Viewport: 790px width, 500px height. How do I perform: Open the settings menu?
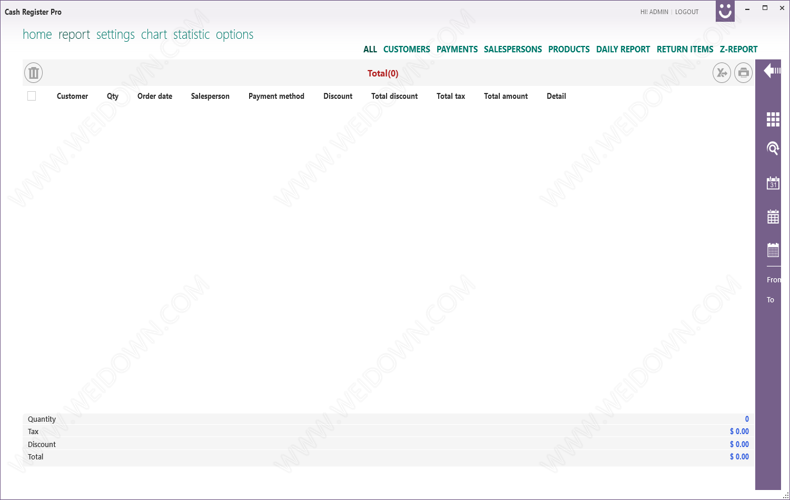tap(115, 35)
